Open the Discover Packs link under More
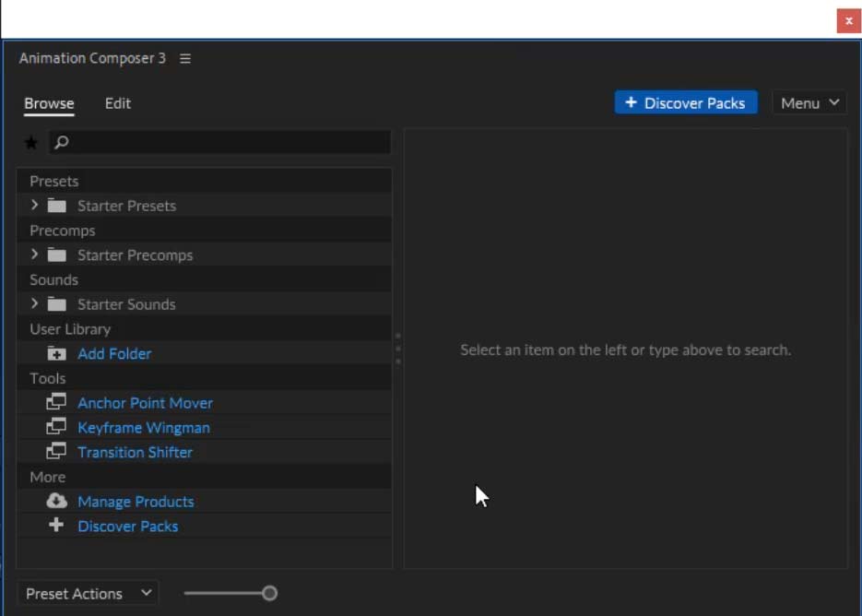The image size is (862, 616). coord(127,527)
